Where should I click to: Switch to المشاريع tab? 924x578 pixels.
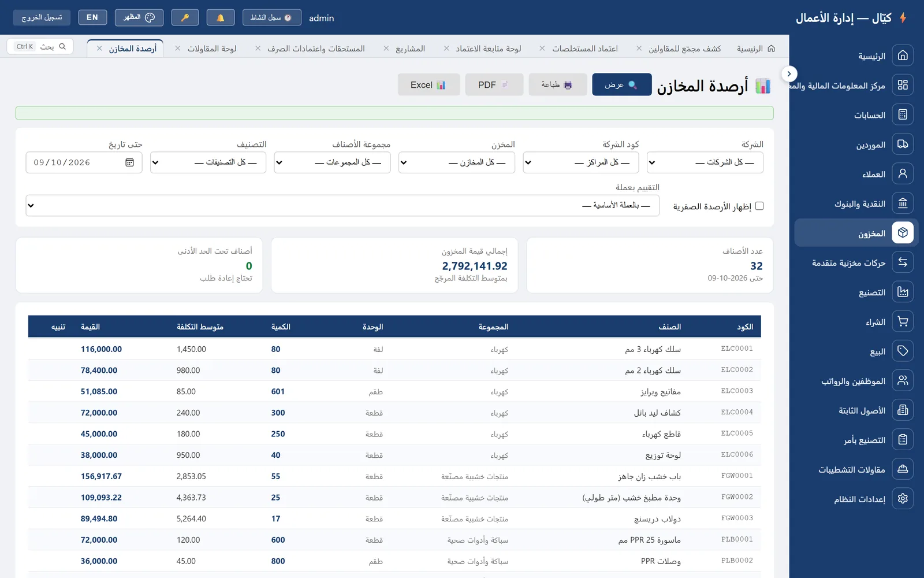[410, 49]
